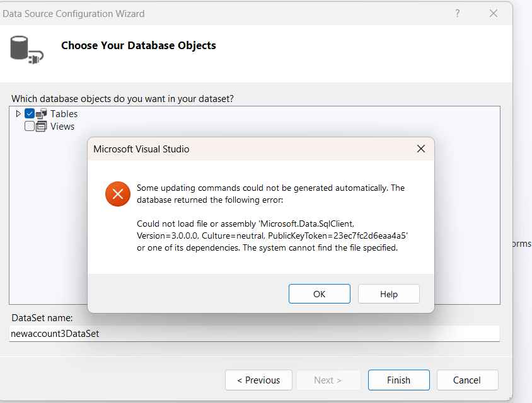Click the database wizard icon in the header
Viewport: 532px width, 403px height.
[x=26, y=48]
